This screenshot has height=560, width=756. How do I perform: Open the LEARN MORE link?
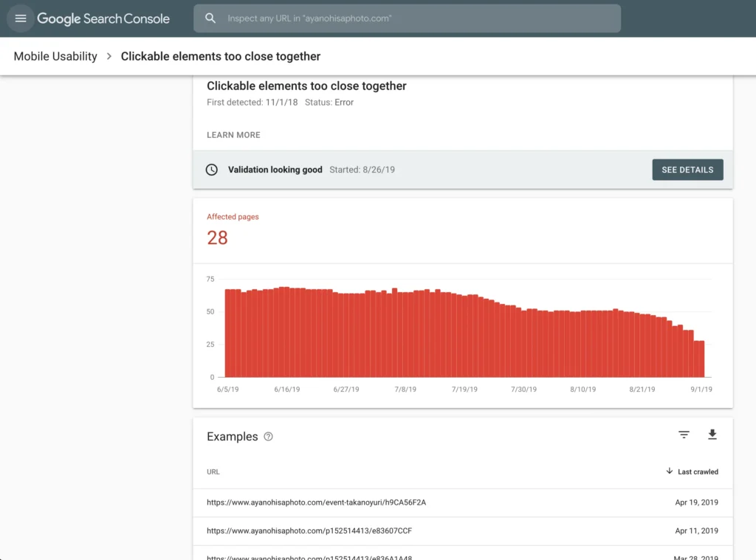click(x=233, y=135)
